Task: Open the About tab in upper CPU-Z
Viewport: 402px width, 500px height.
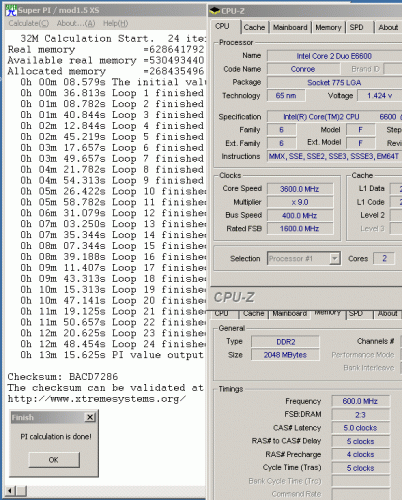Action: tap(388, 27)
